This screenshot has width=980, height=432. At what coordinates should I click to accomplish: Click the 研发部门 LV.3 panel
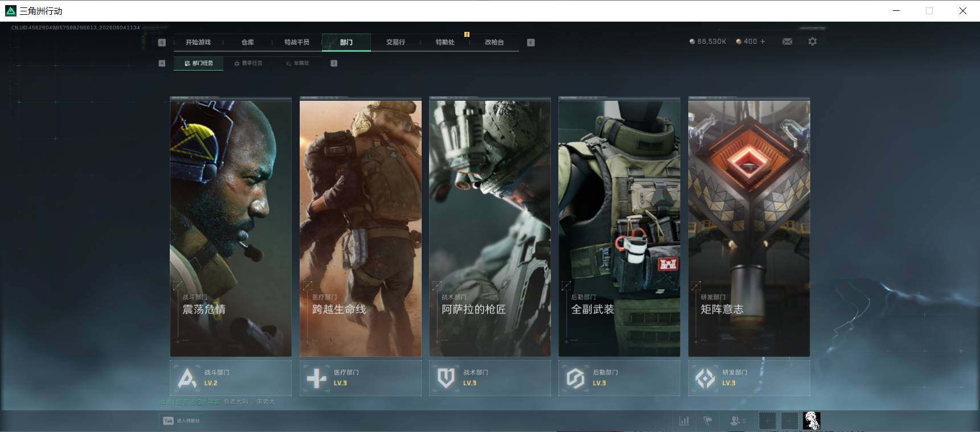pos(749,378)
